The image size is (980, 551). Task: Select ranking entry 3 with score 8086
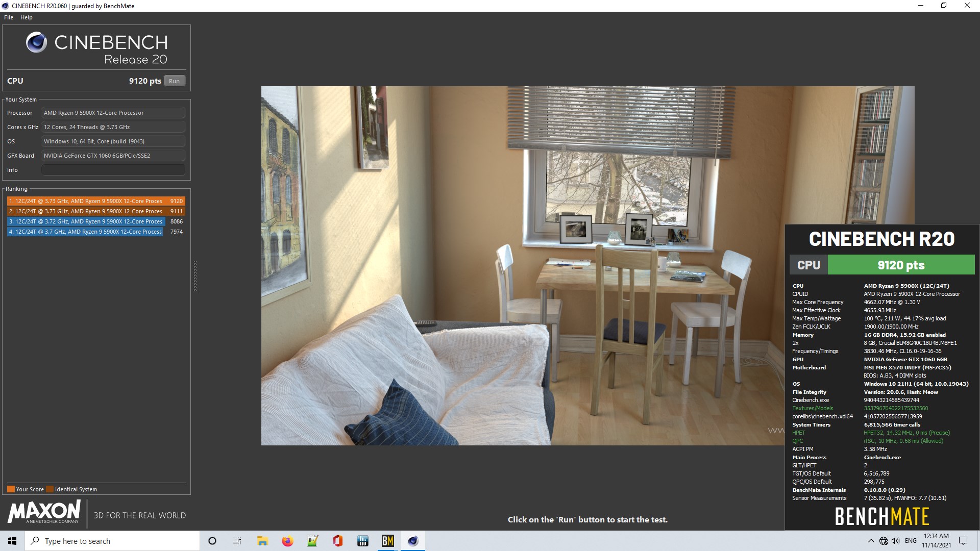(96, 221)
